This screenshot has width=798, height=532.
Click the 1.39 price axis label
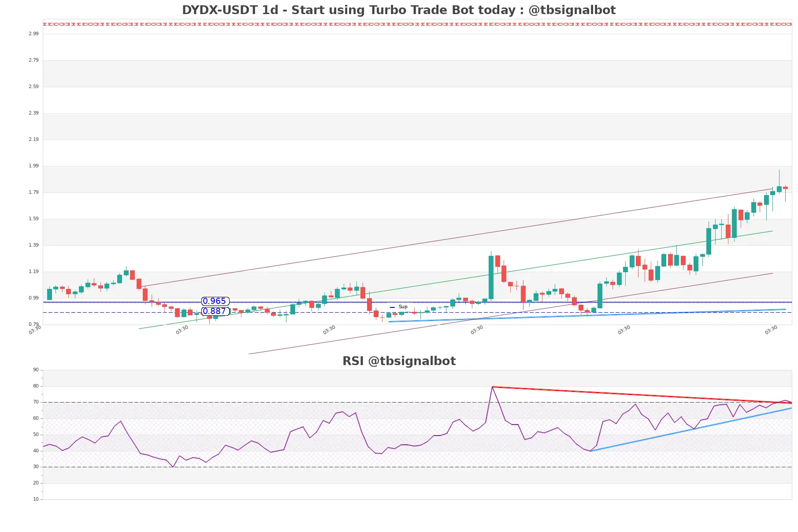(x=33, y=245)
